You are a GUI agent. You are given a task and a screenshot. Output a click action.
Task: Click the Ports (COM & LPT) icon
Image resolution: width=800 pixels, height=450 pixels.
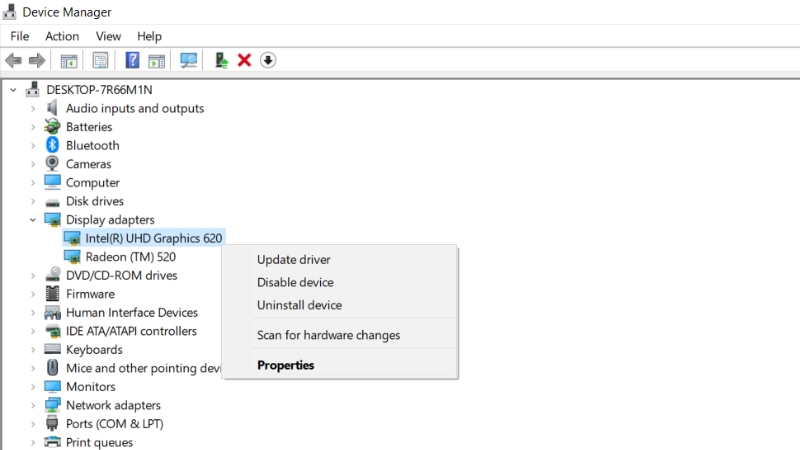pyautogui.click(x=52, y=423)
